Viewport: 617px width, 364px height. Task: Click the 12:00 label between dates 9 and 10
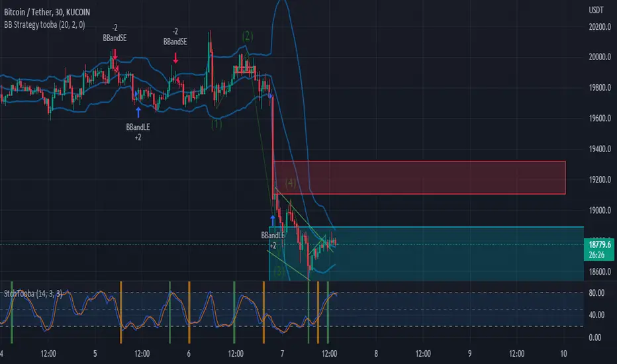tap(516, 353)
